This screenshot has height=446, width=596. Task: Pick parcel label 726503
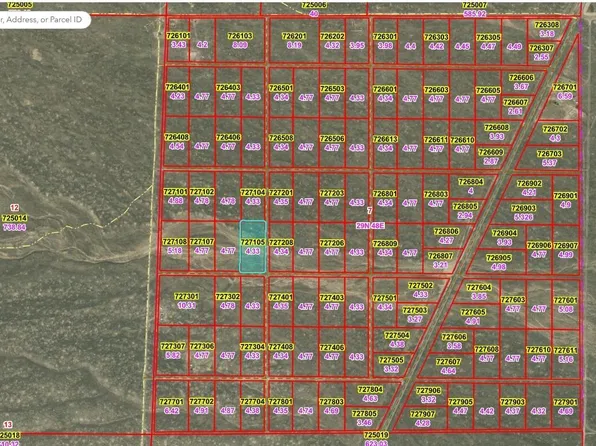(x=332, y=89)
